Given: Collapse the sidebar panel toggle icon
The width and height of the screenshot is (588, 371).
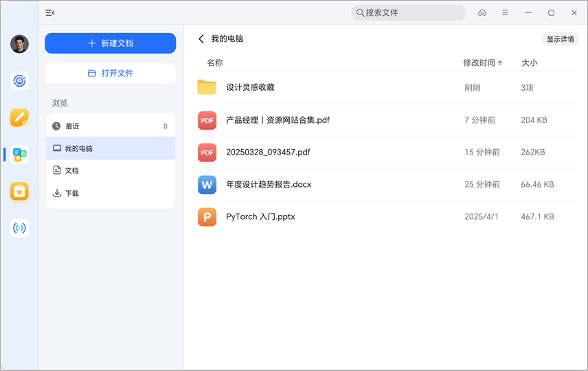Looking at the screenshot, I should point(50,13).
